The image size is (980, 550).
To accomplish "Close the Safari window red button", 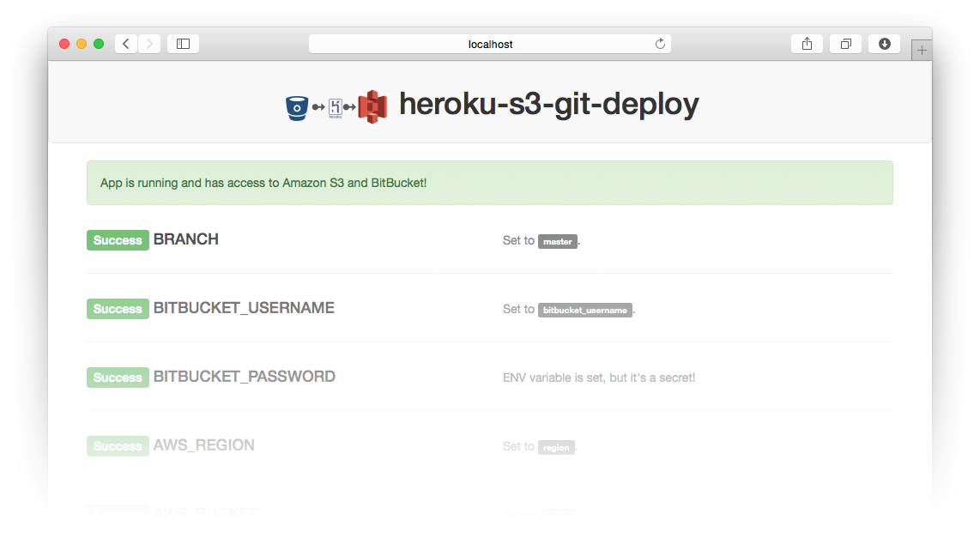I will pyautogui.click(x=64, y=44).
